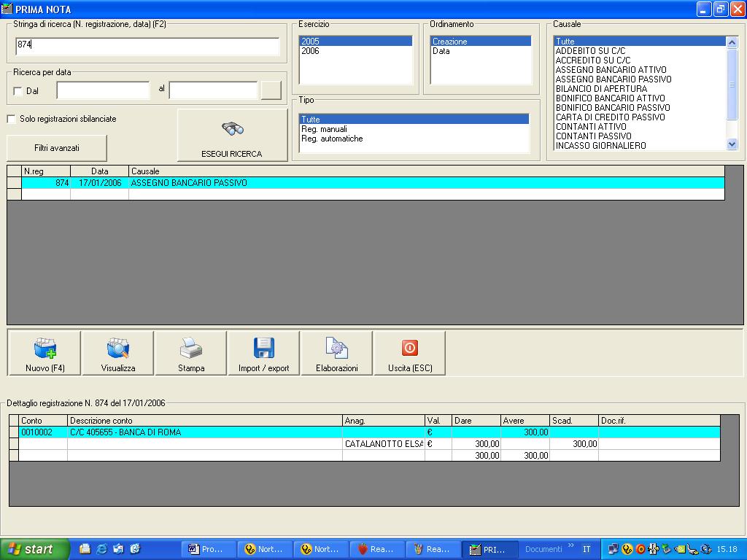Select BILANCIO DI APERTURA causale

640,88
